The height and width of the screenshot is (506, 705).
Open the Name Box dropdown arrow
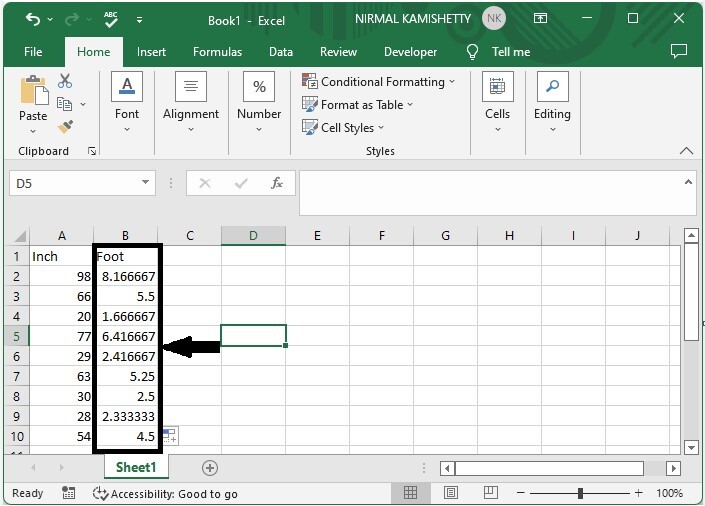tap(145, 182)
